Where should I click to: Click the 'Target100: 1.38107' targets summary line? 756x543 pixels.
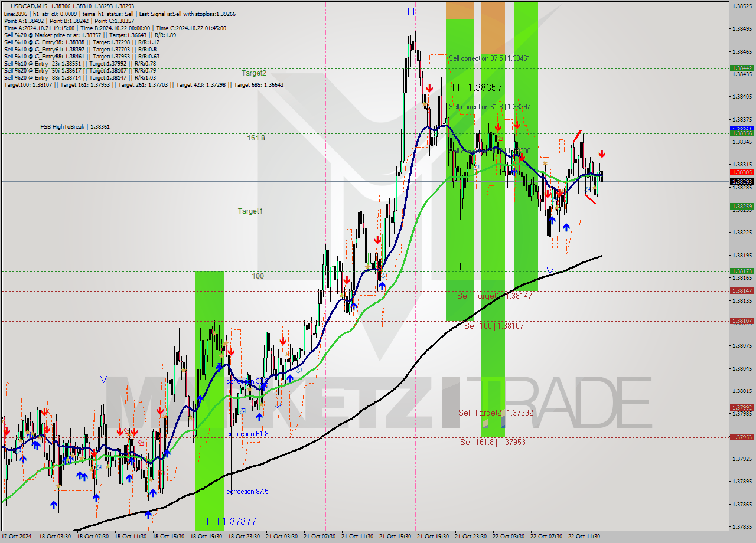coord(144,84)
